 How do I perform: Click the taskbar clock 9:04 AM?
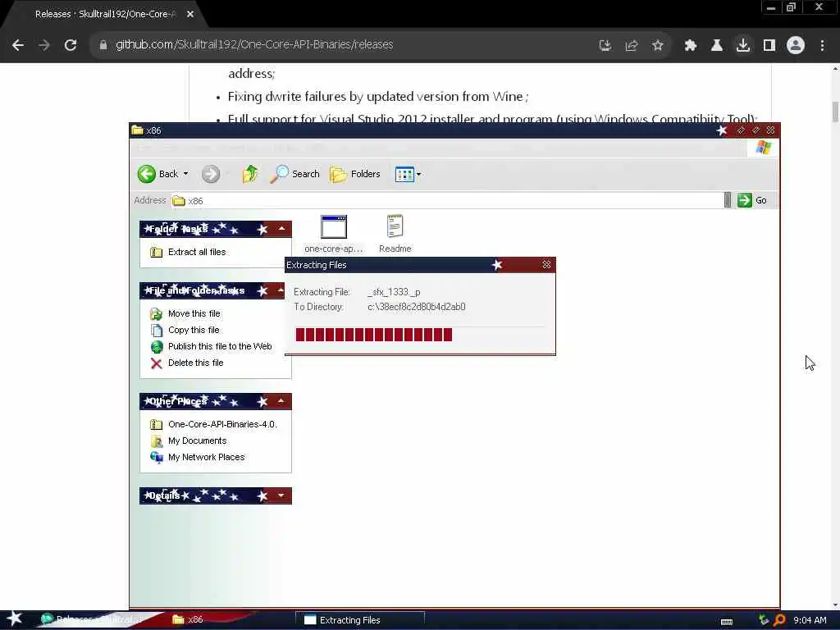point(810,620)
